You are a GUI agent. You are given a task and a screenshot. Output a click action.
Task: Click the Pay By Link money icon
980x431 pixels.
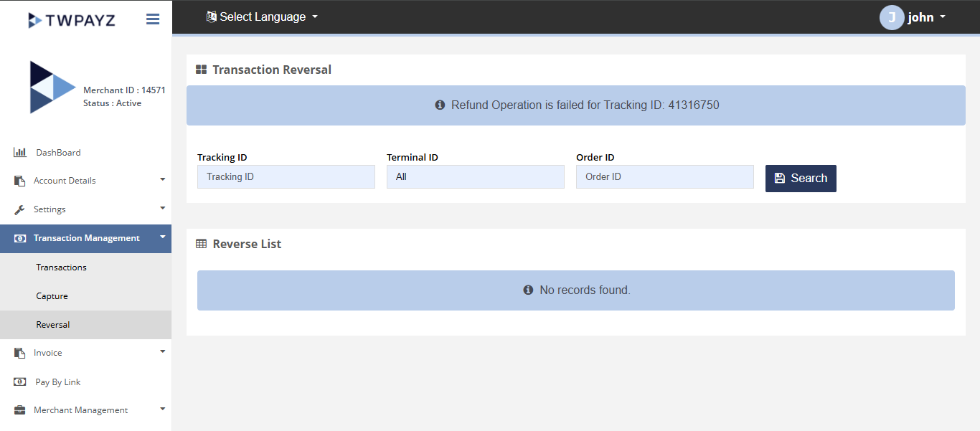pos(20,382)
